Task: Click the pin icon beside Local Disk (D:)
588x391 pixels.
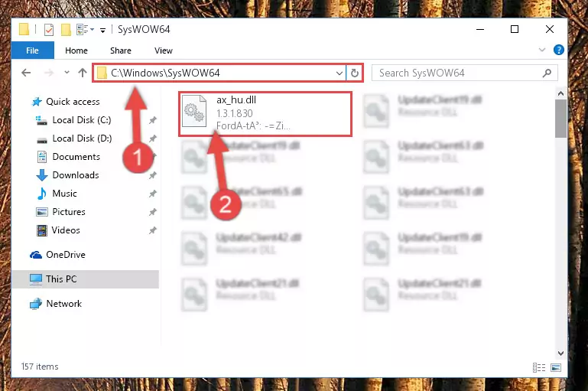Action: (153, 138)
